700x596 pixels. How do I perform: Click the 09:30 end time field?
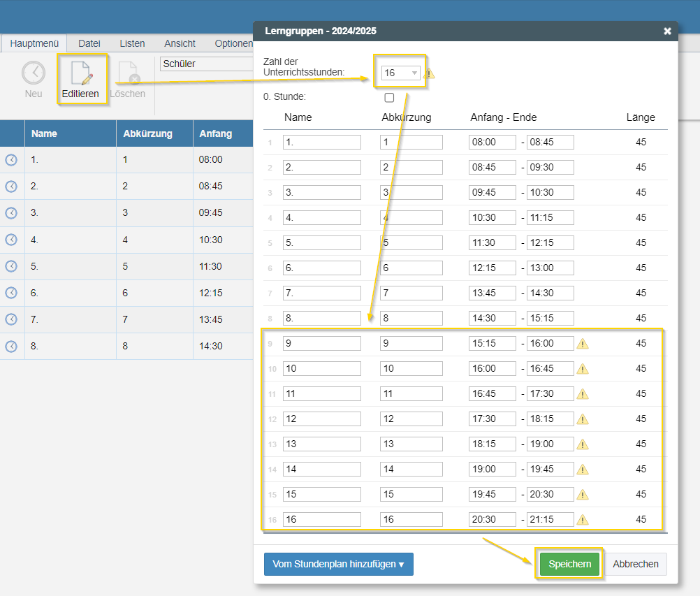coord(550,168)
